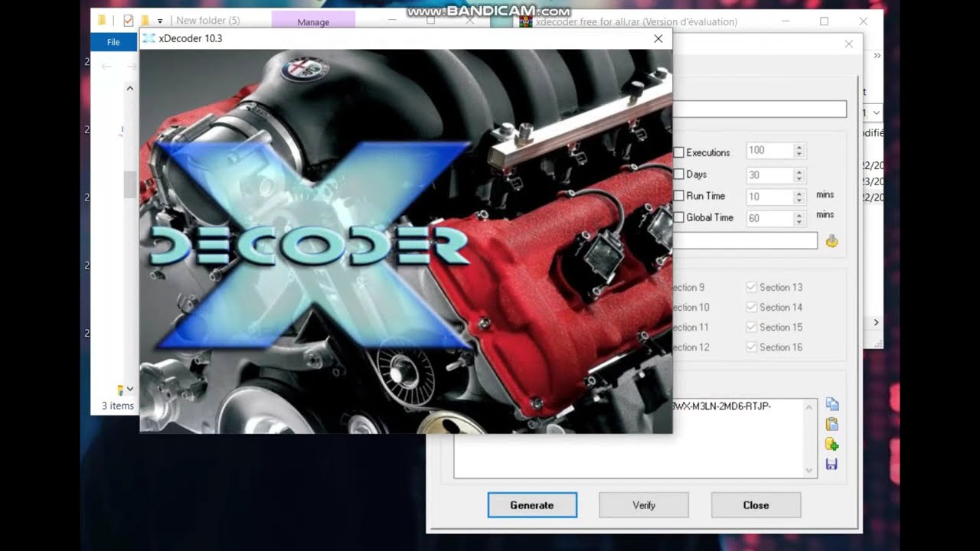Click the add key database icon

[x=831, y=444]
